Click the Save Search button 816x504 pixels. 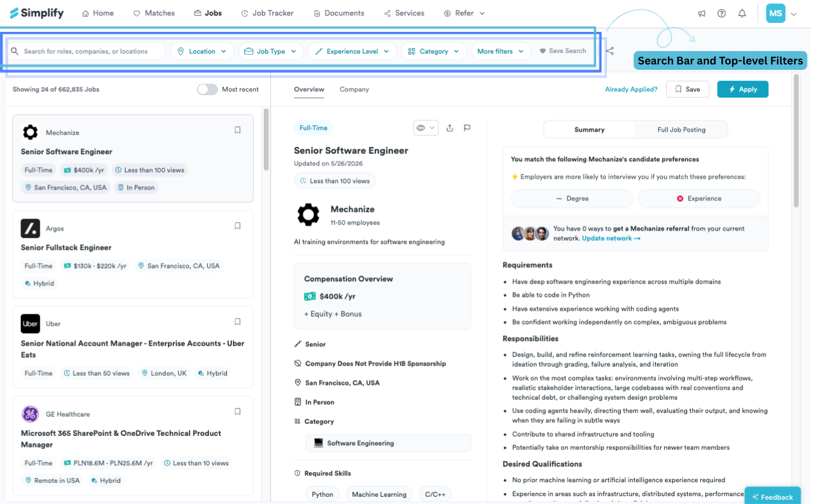pos(563,51)
